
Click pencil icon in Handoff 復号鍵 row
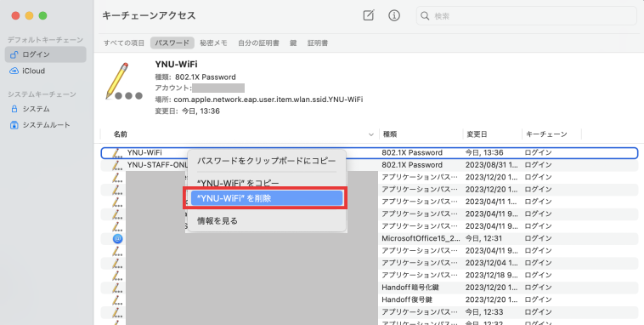click(117, 300)
